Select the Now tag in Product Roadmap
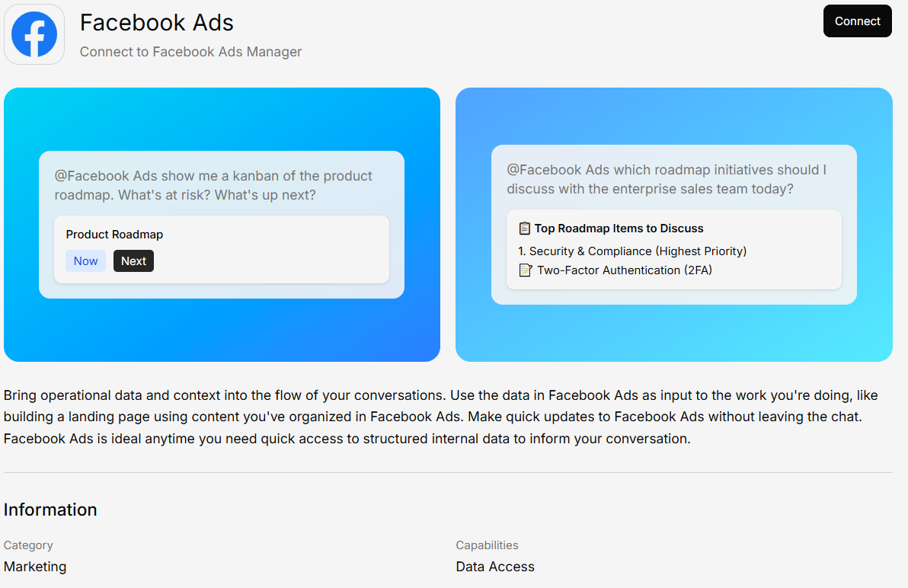 85,261
